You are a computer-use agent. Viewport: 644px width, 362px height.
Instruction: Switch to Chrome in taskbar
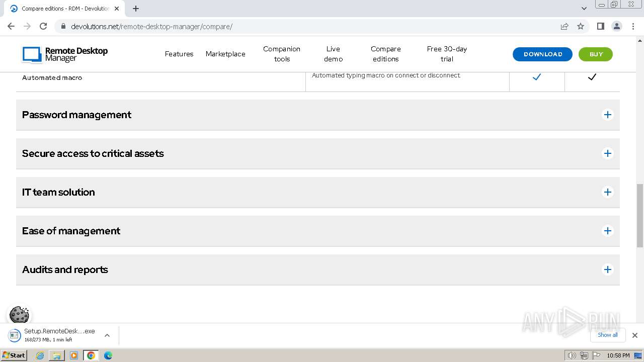pos(91,355)
